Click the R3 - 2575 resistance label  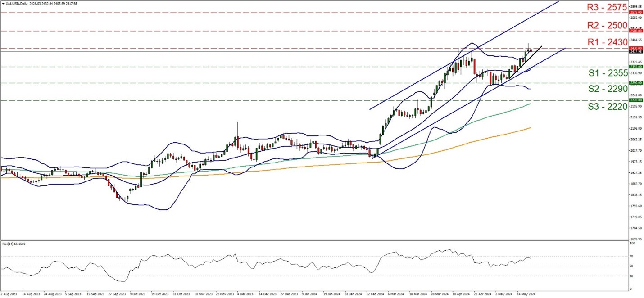coord(607,7)
